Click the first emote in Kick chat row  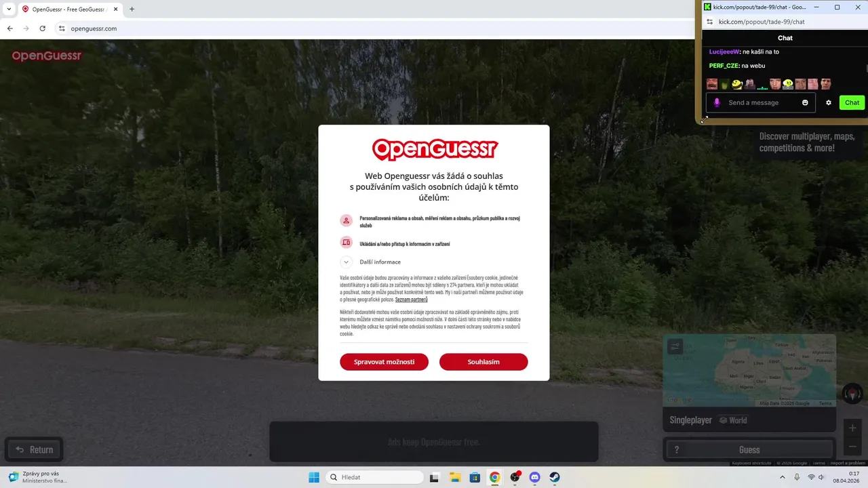point(712,84)
